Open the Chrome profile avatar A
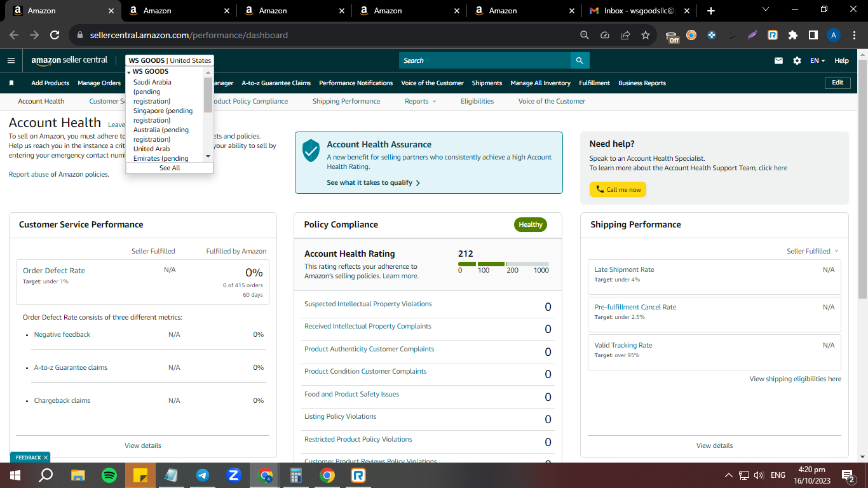The height and width of the screenshot is (488, 868). pos(834,36)
